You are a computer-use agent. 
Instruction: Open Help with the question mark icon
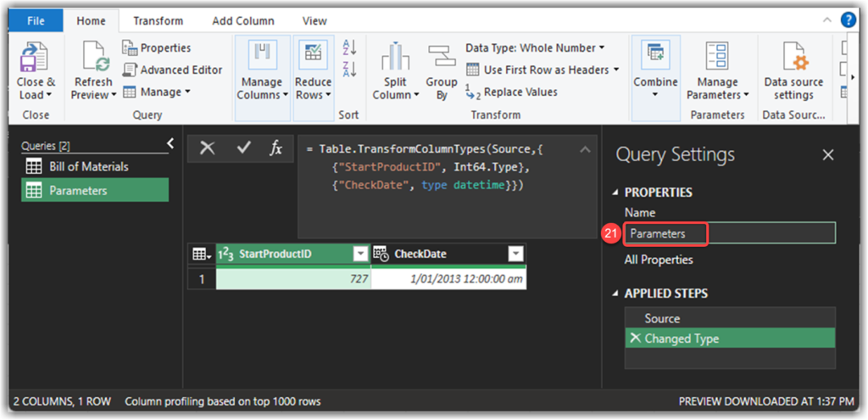[x=848, y=20]
